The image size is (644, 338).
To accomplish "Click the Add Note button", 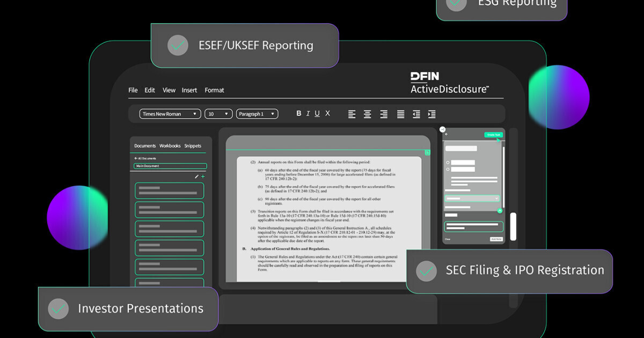I will pyautogui.click(x=496, y=239).
